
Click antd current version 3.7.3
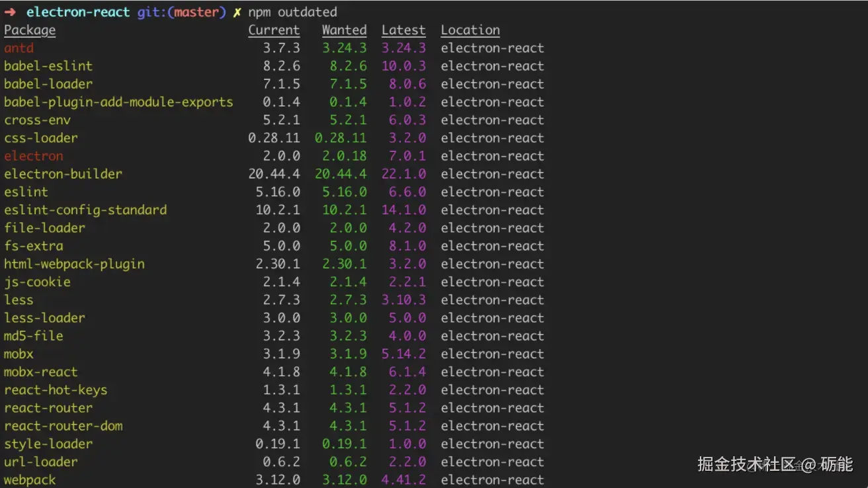click(x=282, y=48)
